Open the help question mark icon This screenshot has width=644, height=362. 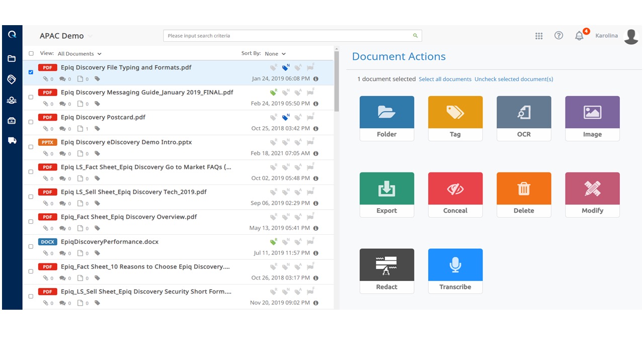[x=558, y=36]
